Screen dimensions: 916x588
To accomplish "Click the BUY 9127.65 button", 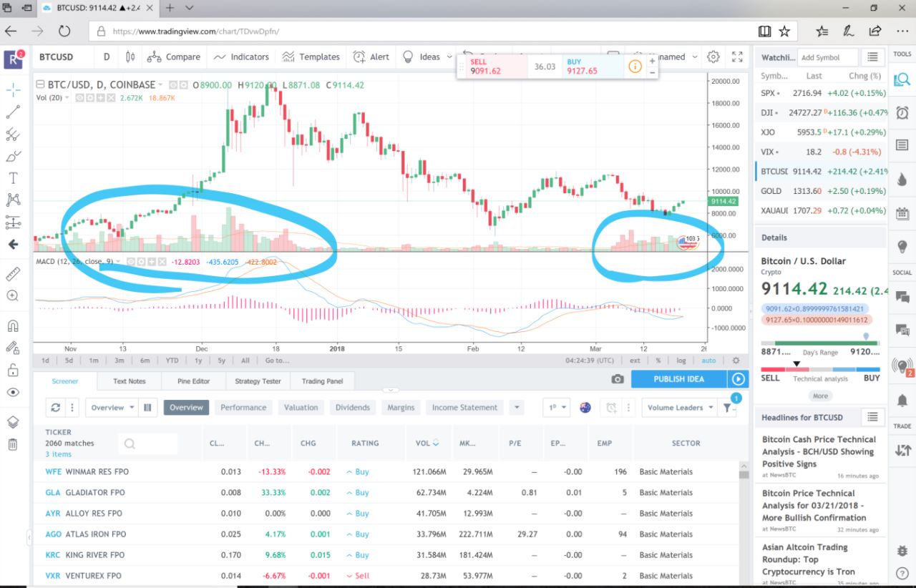I will pos(593,67).
